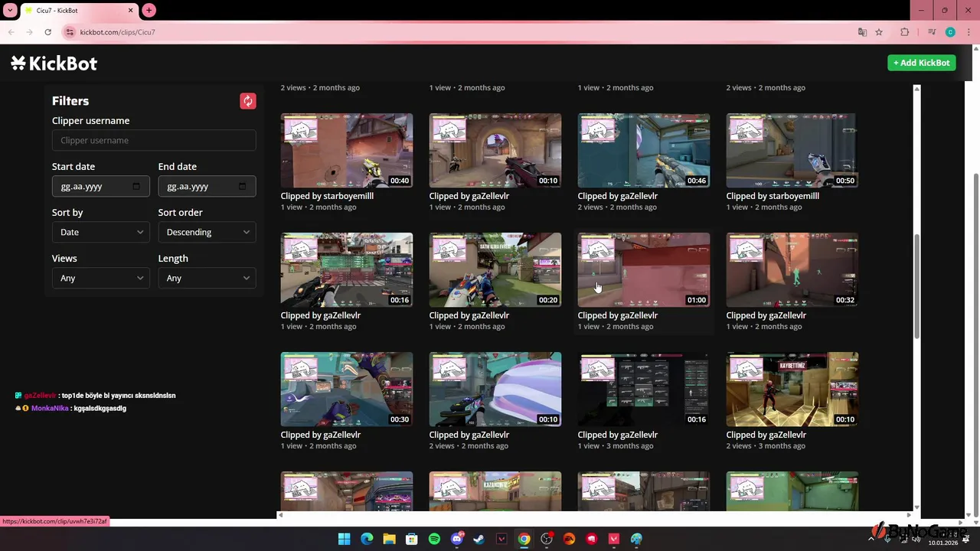The image size is (980, 551).
Task: Open the 00:40 clip thumbnail
Action: pos(346,151)
